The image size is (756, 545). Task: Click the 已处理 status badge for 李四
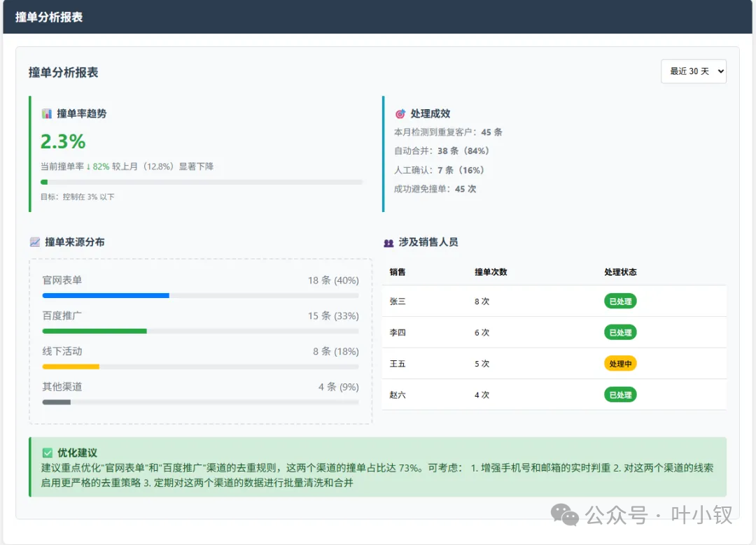[x=620, y=332]
